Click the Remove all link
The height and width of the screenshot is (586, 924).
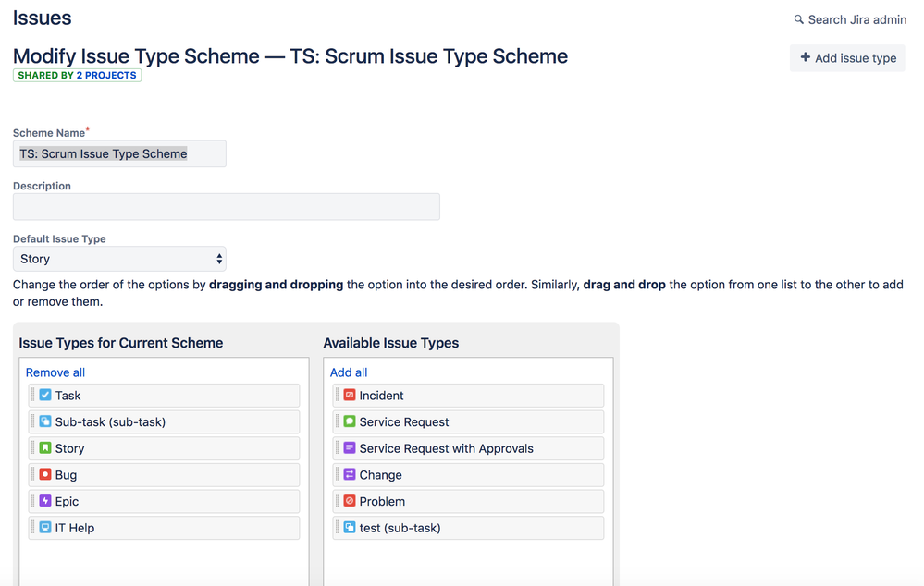point(55,372)
